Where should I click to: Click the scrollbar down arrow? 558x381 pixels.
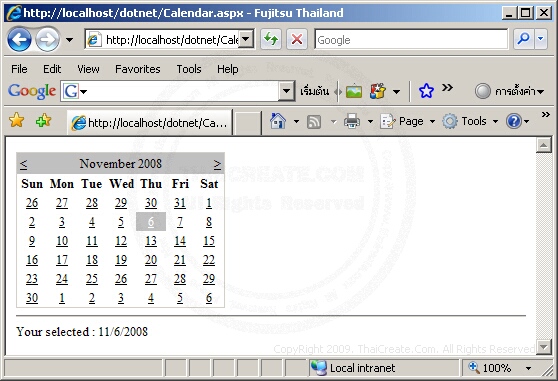tap(544, 346)
